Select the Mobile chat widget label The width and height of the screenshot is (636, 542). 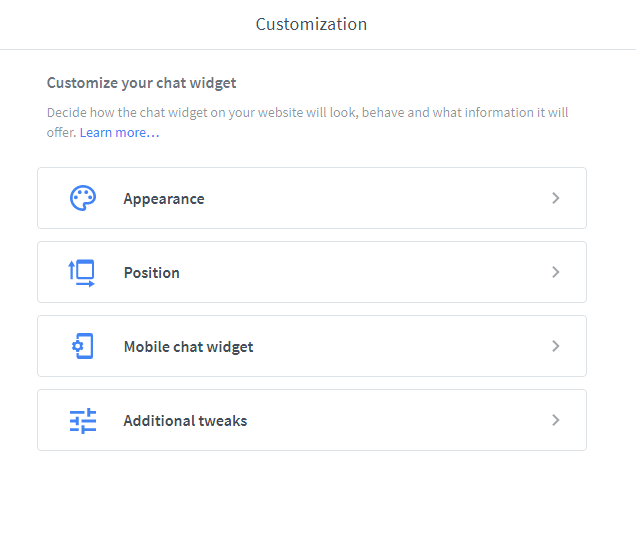pos(188,347)
